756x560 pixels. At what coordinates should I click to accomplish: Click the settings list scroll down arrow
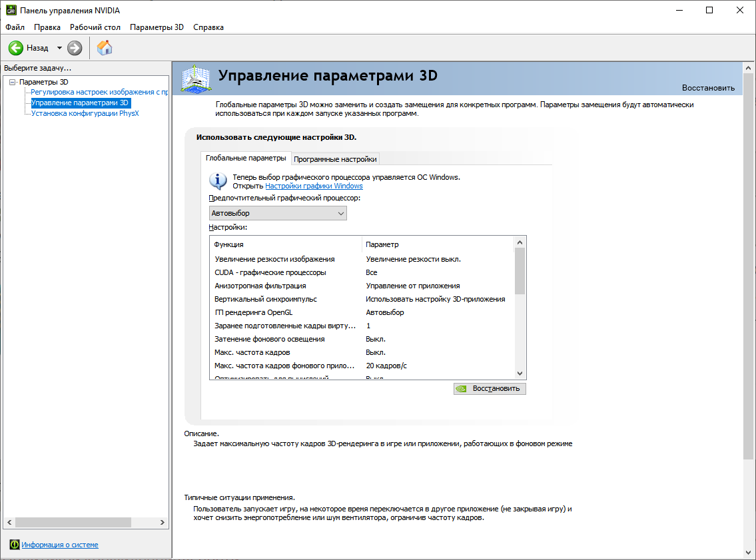(x=520, y=374)
